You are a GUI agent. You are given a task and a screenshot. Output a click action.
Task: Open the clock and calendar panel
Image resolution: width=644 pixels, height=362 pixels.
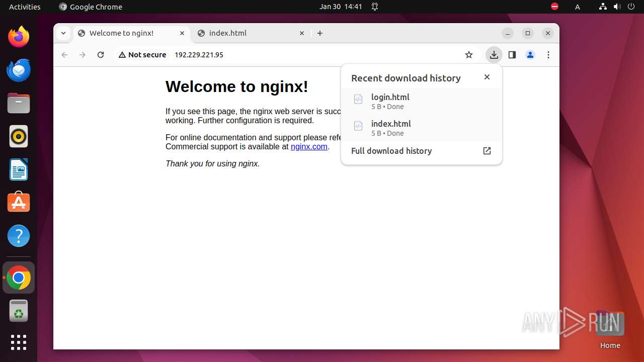pyautogui.click(x=341, y=7)
